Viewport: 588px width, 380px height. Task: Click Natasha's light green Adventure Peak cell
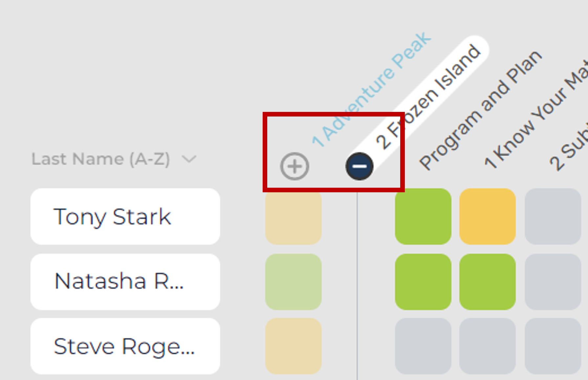pos(294,282)
